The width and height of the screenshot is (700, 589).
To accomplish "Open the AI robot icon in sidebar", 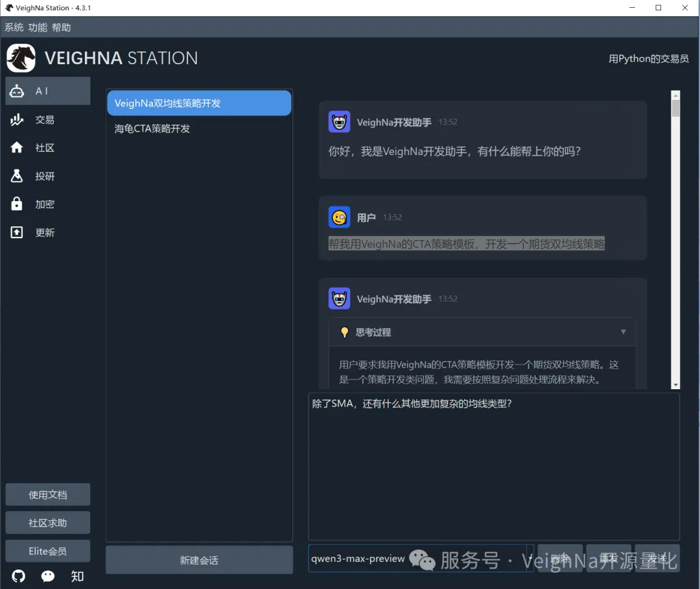I will pos(17,91).
